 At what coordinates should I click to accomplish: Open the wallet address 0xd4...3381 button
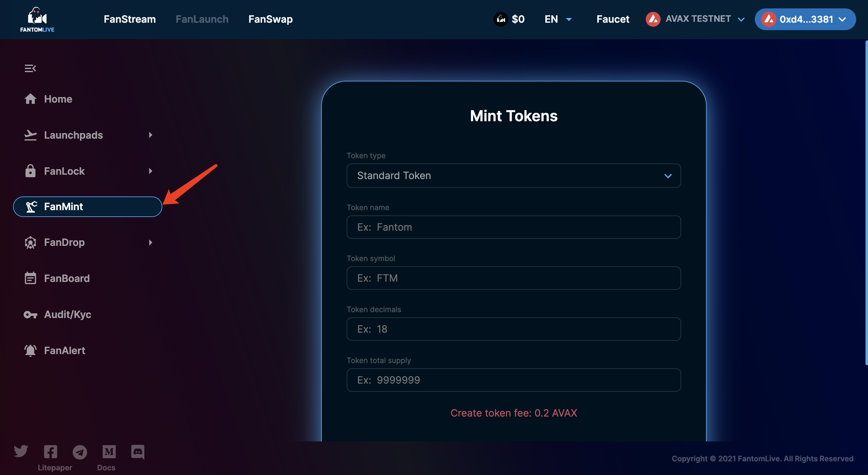pos(805,19)
